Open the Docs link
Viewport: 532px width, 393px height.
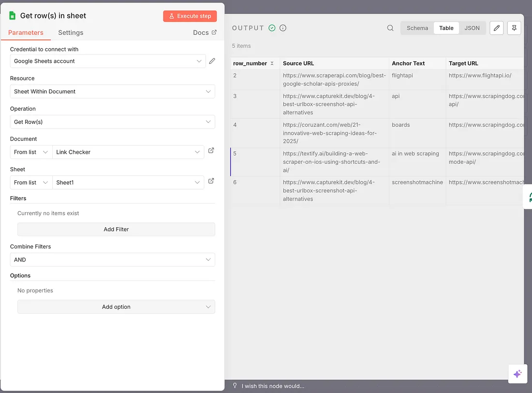(x=205, y=33)
